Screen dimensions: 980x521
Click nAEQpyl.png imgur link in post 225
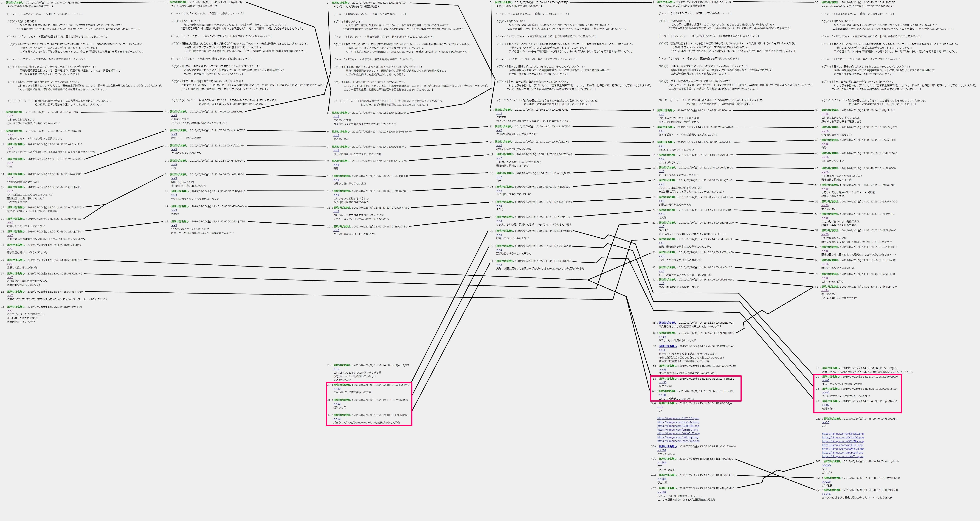842,453
